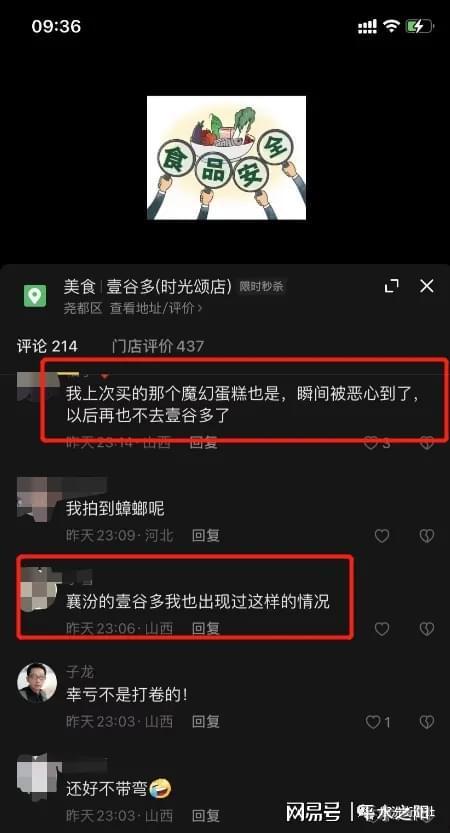
Task: Tap the green location pin icon
Action: point(35,295)
